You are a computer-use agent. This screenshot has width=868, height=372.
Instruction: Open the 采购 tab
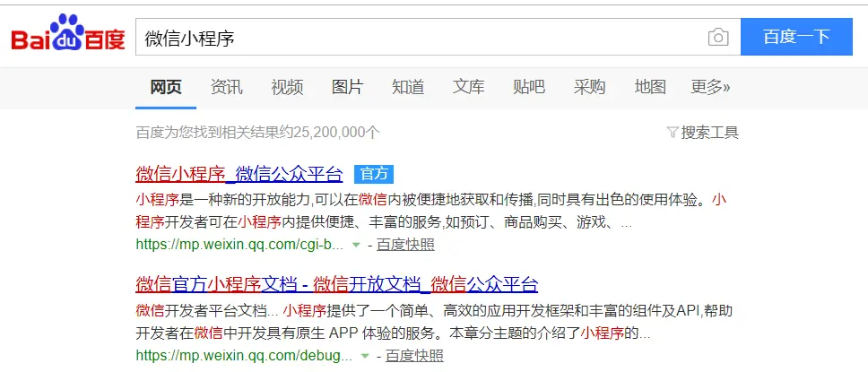[x=589, y=87]
